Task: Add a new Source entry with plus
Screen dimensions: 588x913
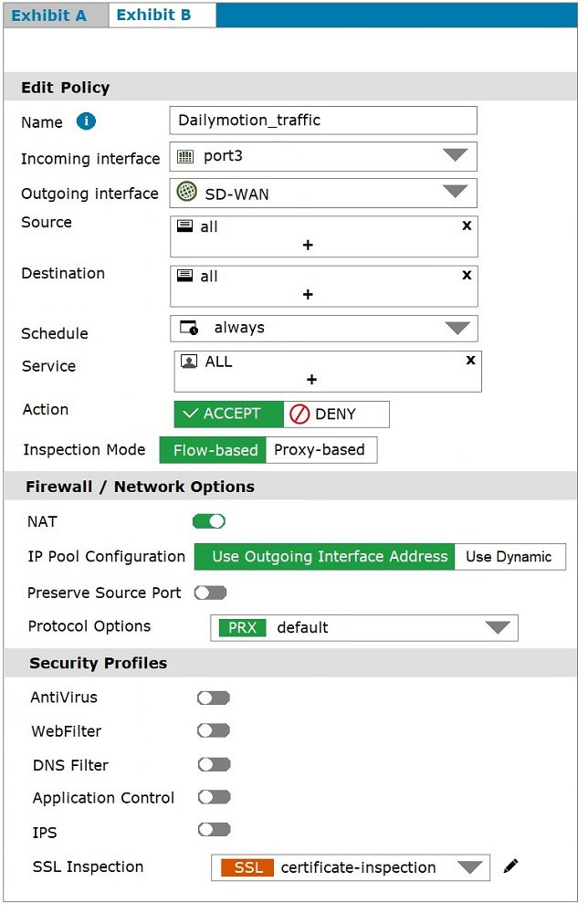Action: (x=308, y=246)
